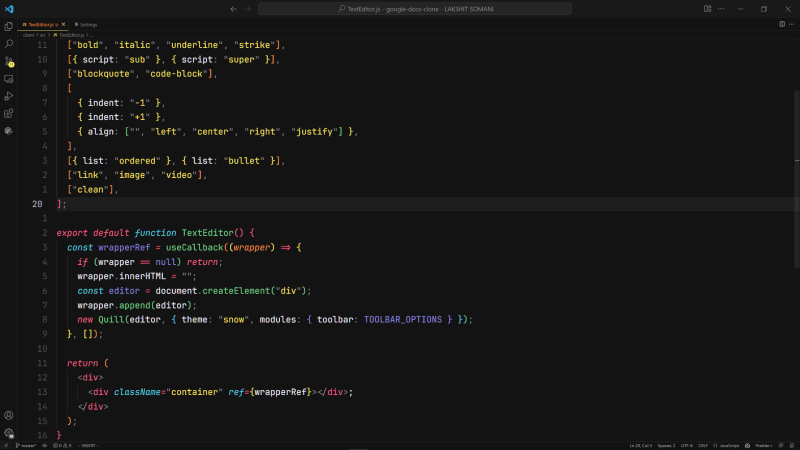Click the command center search box
Screen dimensions: 800x450
(415, 9)
